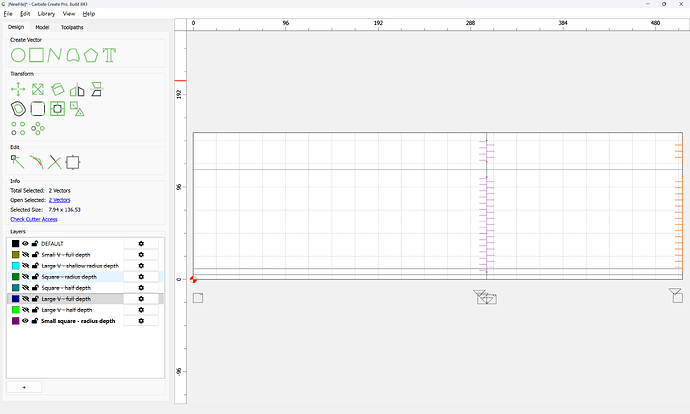Add a new layer with plus button
The height and width of the screenshot is (414, 690).
[24, 387]
